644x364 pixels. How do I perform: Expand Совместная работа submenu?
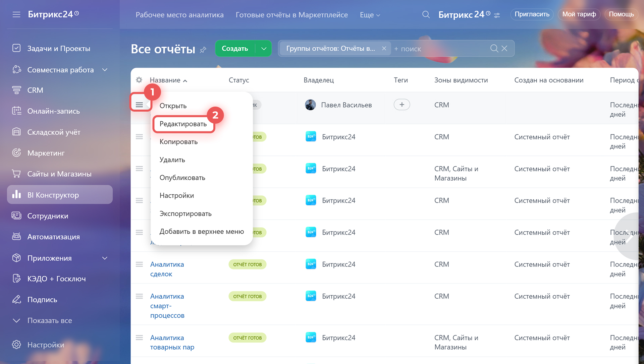(105, 70)
